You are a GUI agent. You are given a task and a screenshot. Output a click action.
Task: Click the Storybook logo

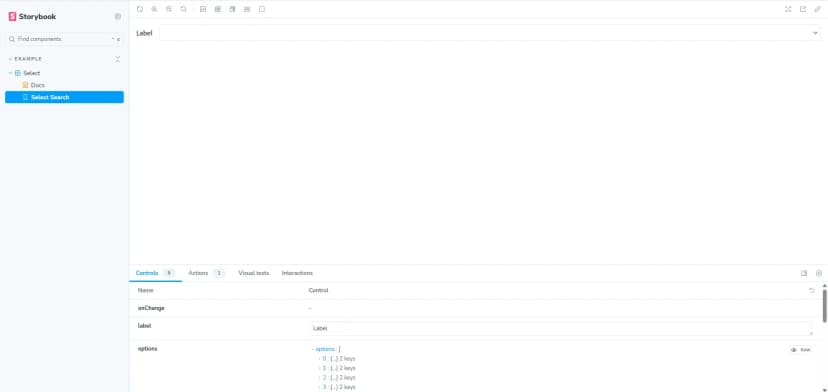[x=32, y=16]
